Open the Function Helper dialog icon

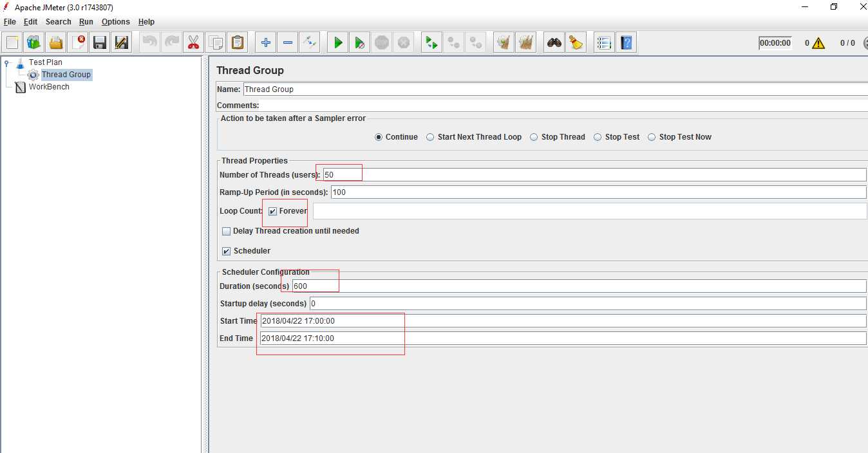point(604,43)
